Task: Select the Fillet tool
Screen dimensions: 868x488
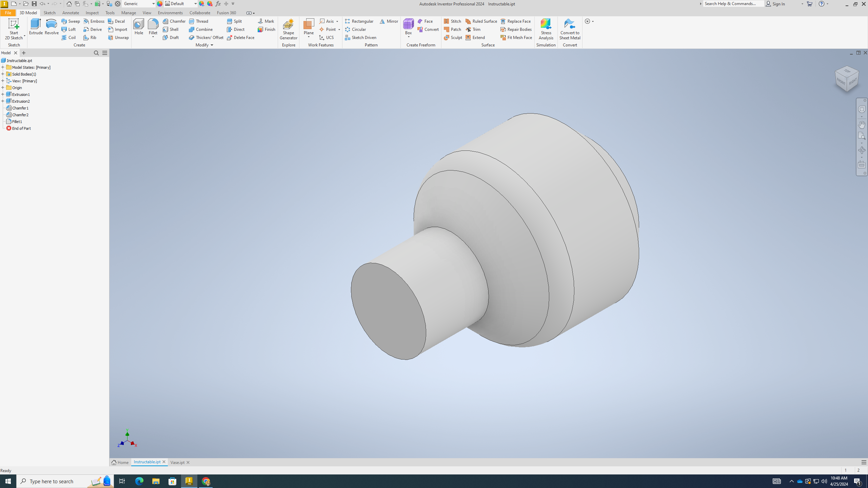Action: [x=153, y=27]
